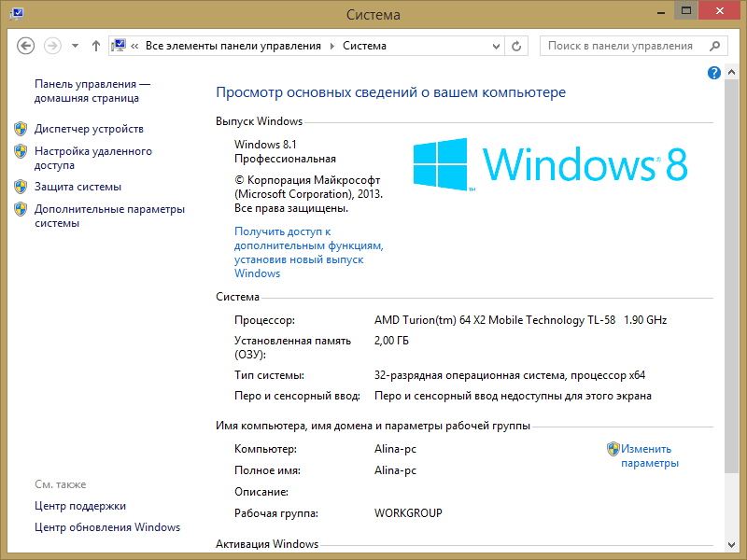
Task: Click the shield icon beside Настройка удаленного доступа
Action: tap(21, 151)
